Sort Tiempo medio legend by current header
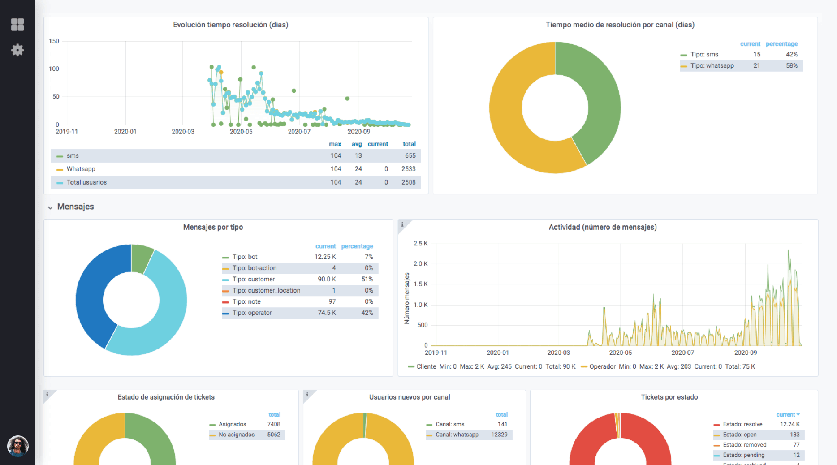The height and width of the screenshot is (465, 837). [750, 44]
